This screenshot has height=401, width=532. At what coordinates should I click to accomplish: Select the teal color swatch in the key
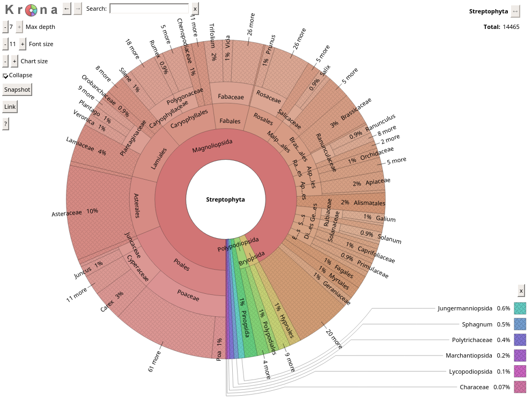pos(520,308)
